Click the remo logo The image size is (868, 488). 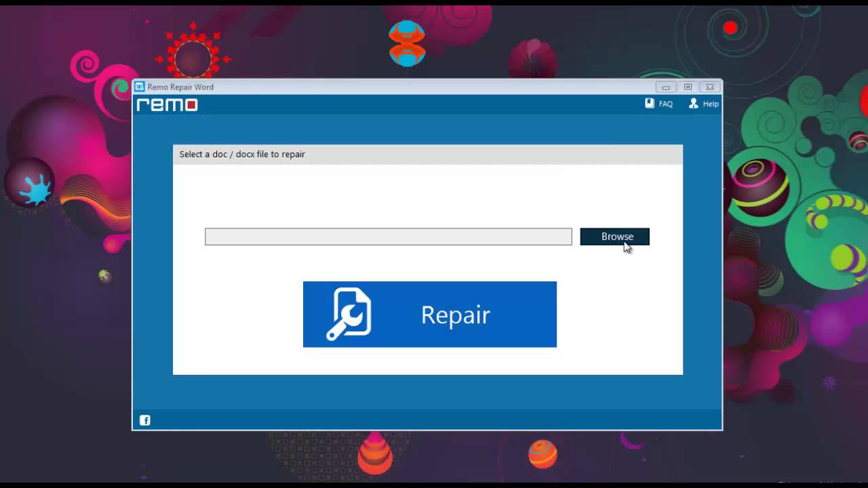pos(167,104)
